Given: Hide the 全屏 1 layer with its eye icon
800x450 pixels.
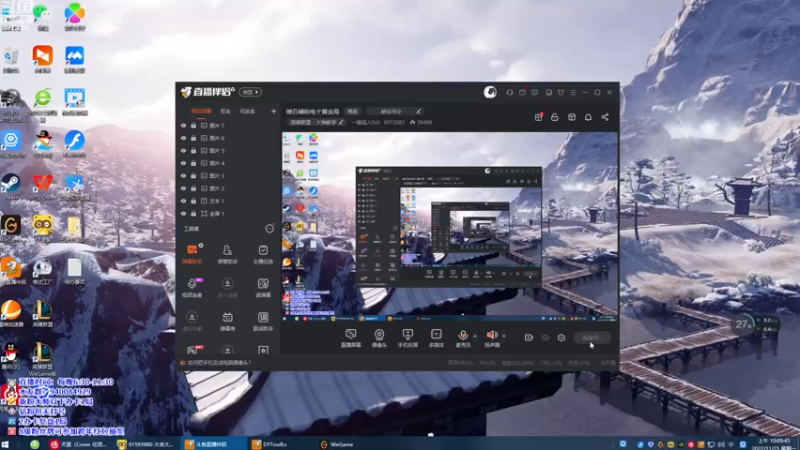Looking at the screenshot, I should click(183, 214).
